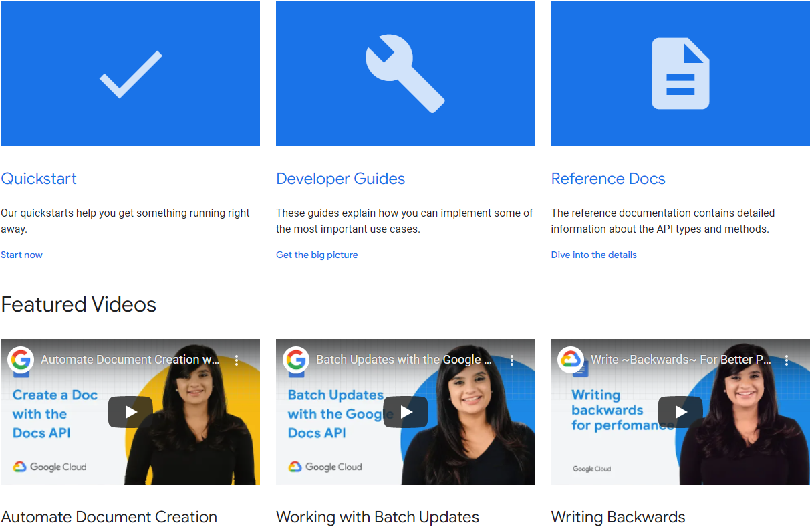
Task: Open the Reference Docs heading link
Action: [607, 178]
